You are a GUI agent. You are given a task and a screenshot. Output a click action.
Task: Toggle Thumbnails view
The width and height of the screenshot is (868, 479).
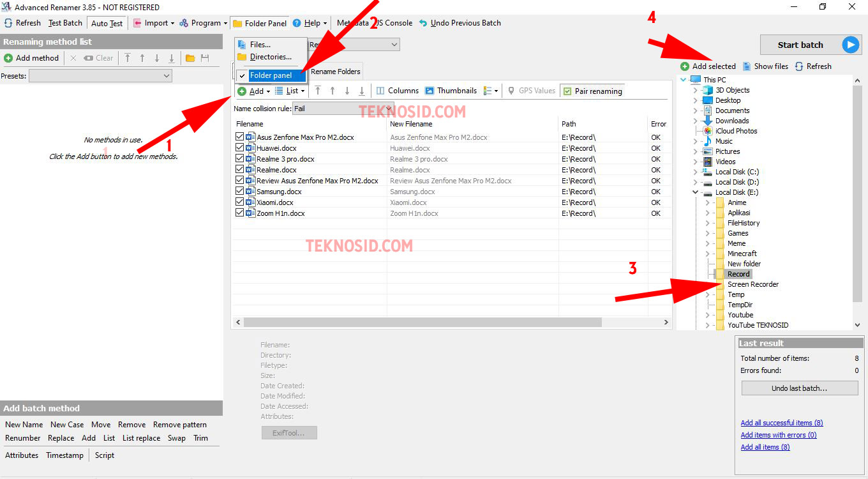pos(451,91)
